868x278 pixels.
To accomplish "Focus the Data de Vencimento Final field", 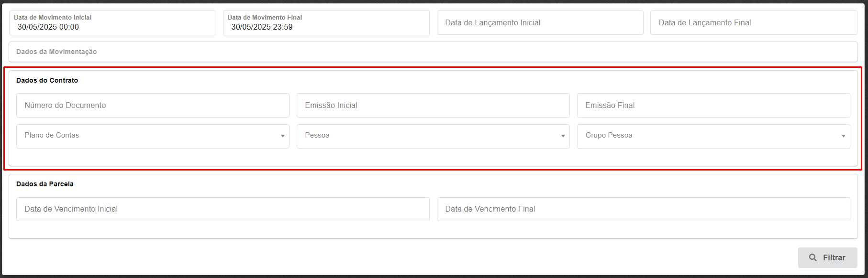I will [x=643, y=209].
